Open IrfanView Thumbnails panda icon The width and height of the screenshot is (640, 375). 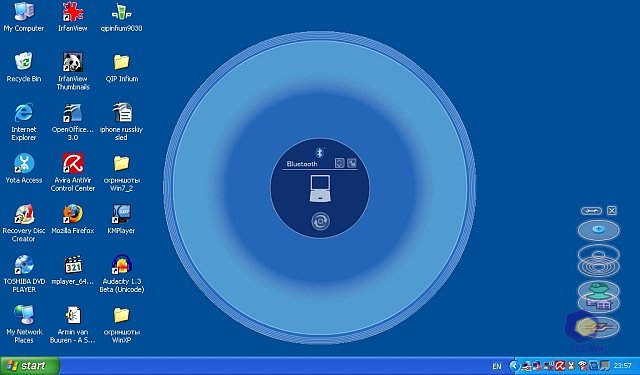[x=73, y=71]
